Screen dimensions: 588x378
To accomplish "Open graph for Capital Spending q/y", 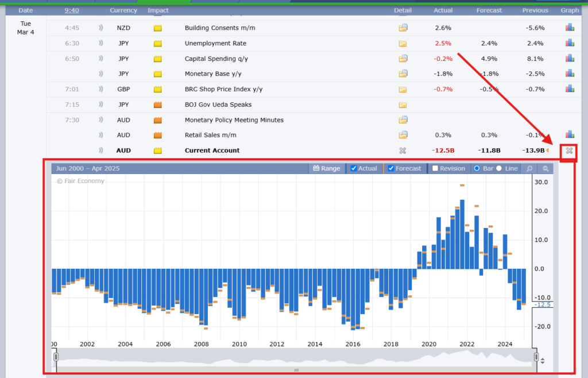I will coord(570,58).
